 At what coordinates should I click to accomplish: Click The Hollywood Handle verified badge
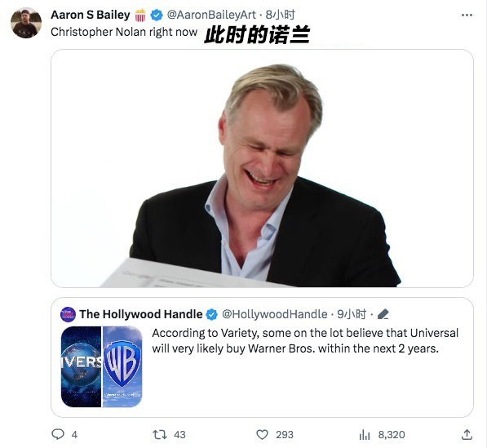coord(212,314)
